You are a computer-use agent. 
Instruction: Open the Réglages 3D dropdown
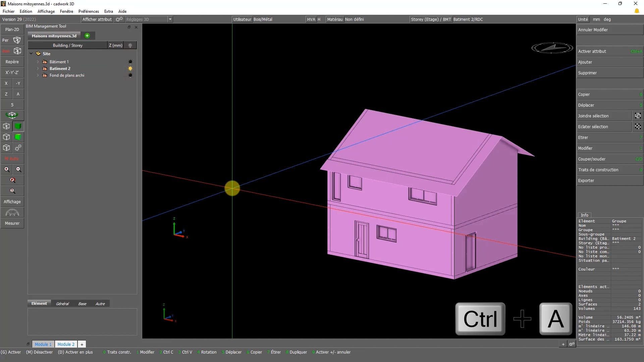click(x=171, y=19)
